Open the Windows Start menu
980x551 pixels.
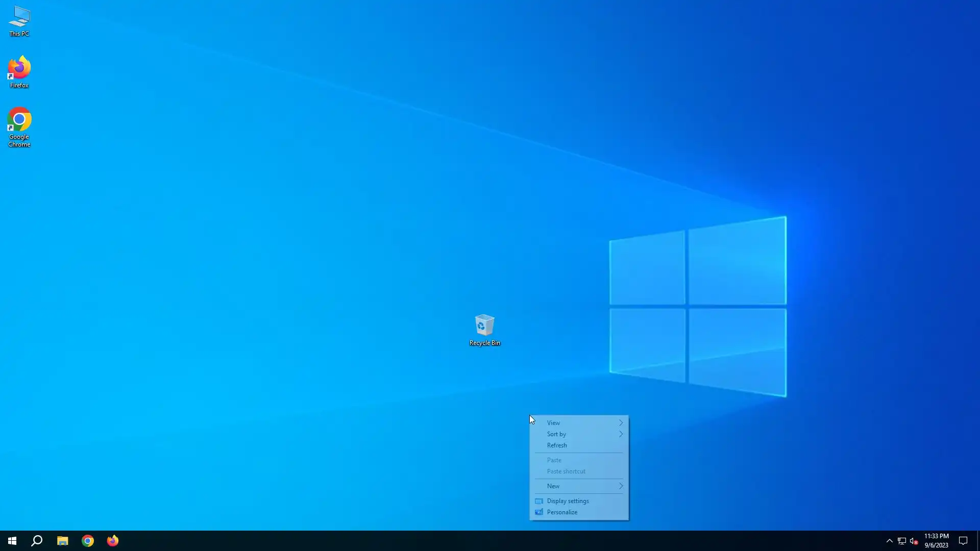tap(12, 541)
